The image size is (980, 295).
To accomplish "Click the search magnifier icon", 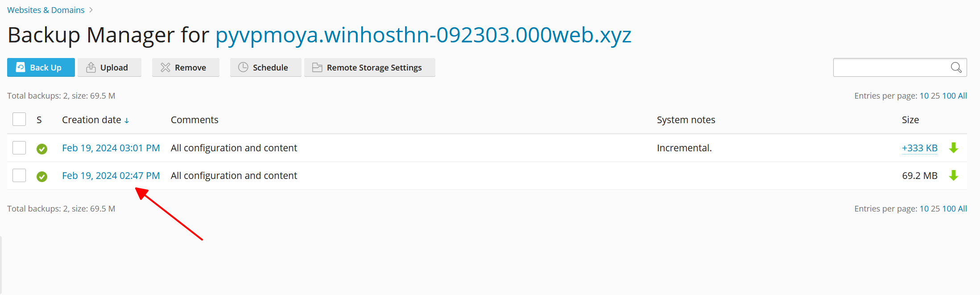I will [x=956, y=67].
